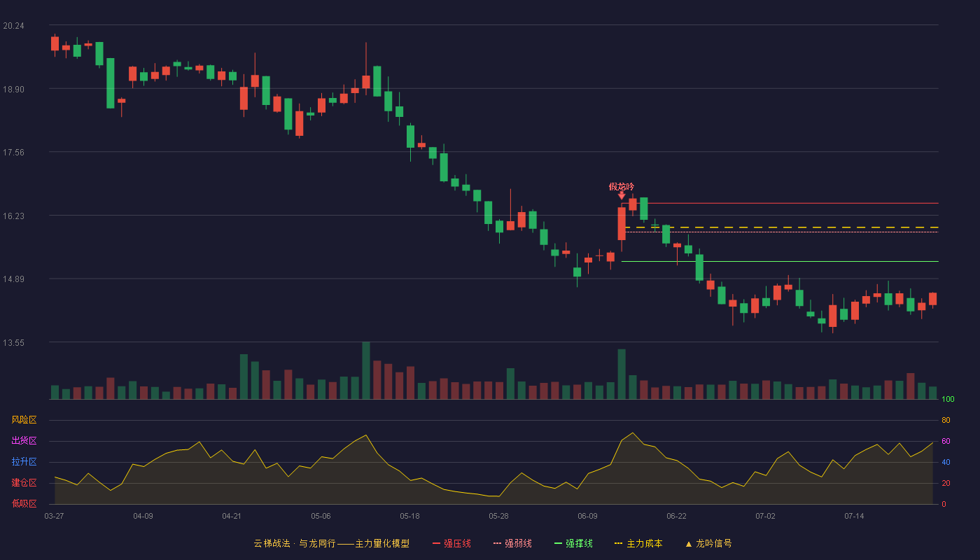Pick the 06-09 date on the time axis
Screen dimensions: 980x560
click(x=587, y=516)
